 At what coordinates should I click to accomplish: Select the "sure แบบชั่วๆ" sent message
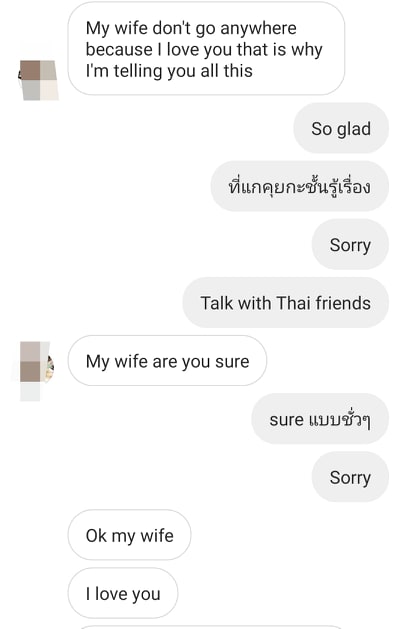click(320, 419)
